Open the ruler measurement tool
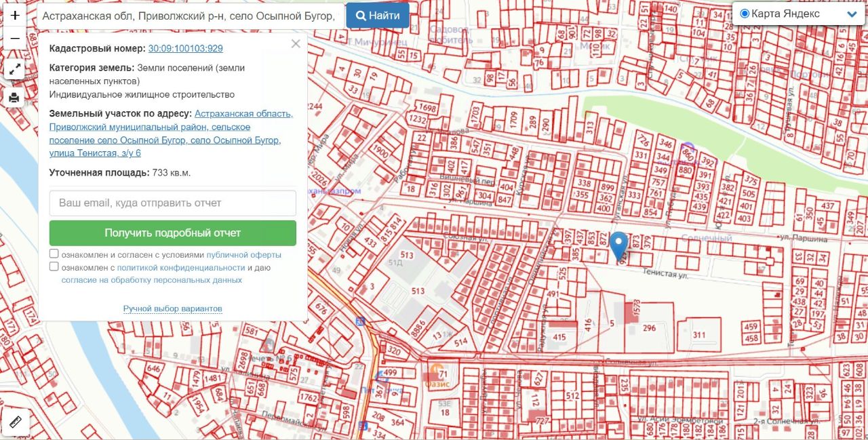The image size is (868, 440). point(16,423)
